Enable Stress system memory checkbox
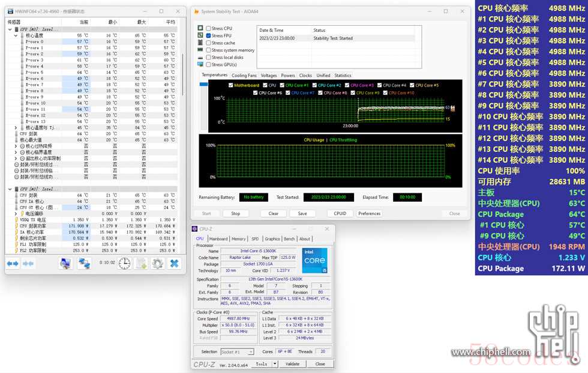 pos(209,50)
